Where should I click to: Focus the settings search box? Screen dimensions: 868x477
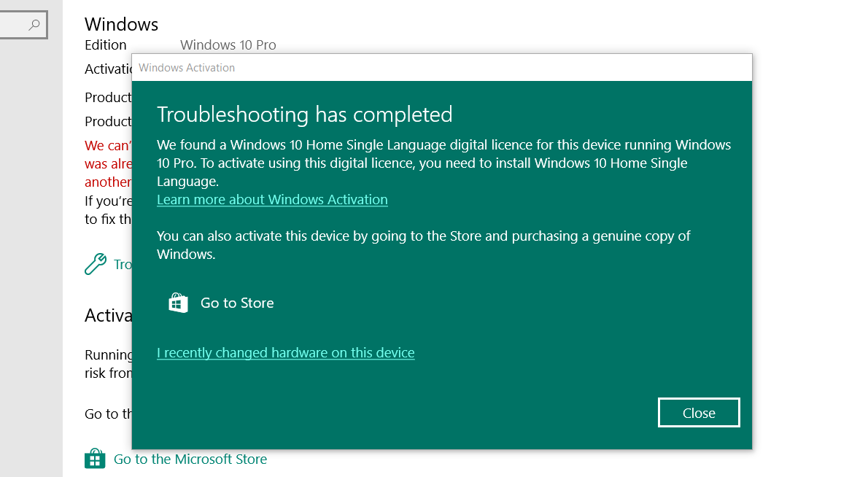tap(23, 24)
